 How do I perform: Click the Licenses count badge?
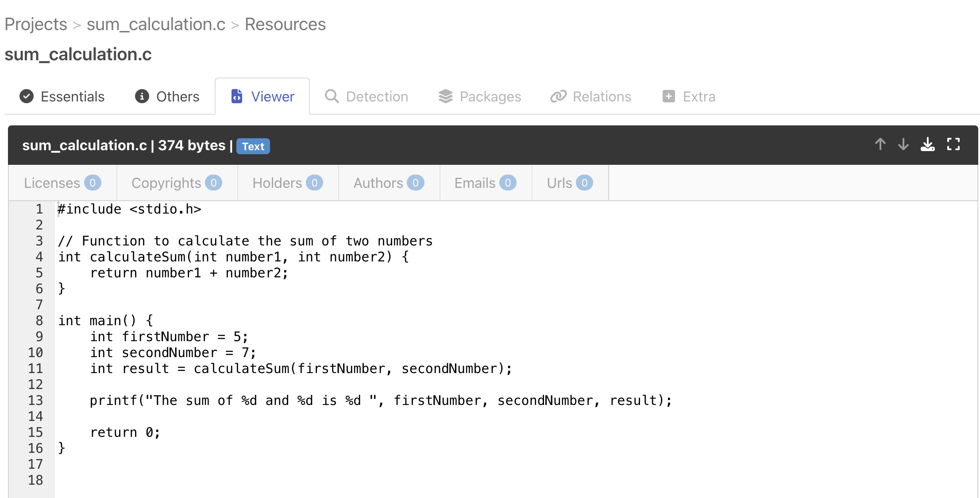pyautogui.click(x=93, y=183)
